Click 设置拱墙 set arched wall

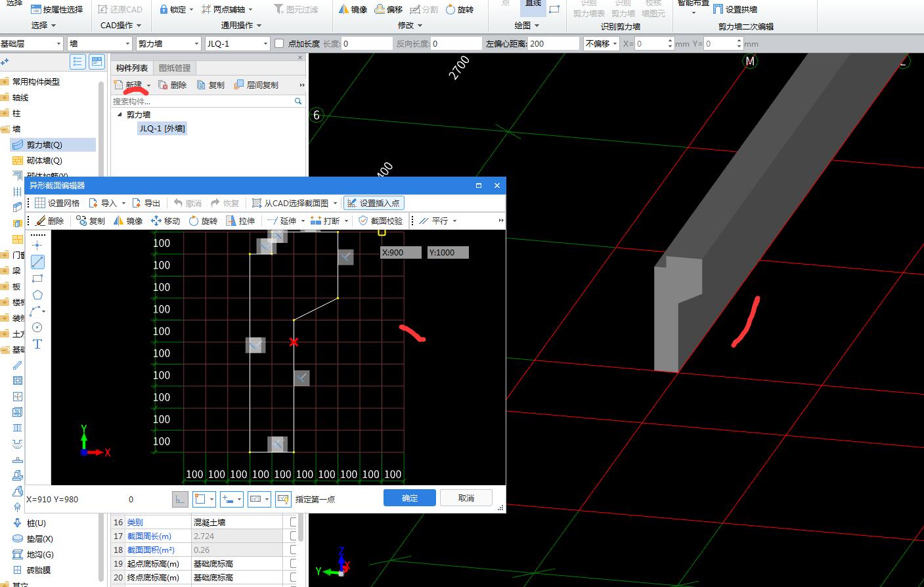[735, 9]
